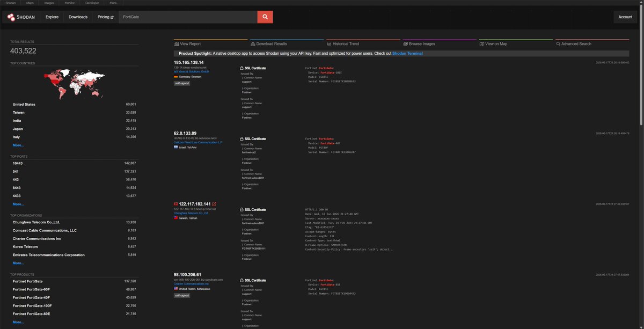Click Charter Communications Inc link under 98.100.206.61
The height and width of the screenshot is (329, 644).
(192, 284)
